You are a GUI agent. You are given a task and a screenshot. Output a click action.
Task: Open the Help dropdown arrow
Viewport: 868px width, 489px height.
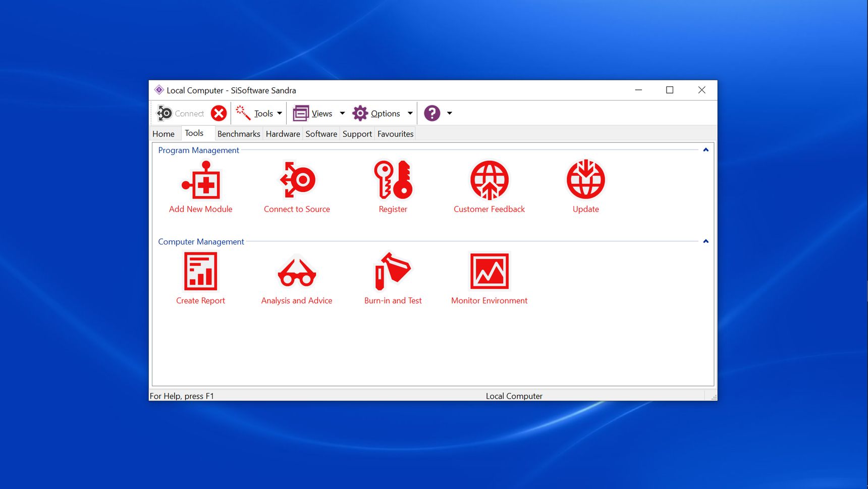(449, 113)
